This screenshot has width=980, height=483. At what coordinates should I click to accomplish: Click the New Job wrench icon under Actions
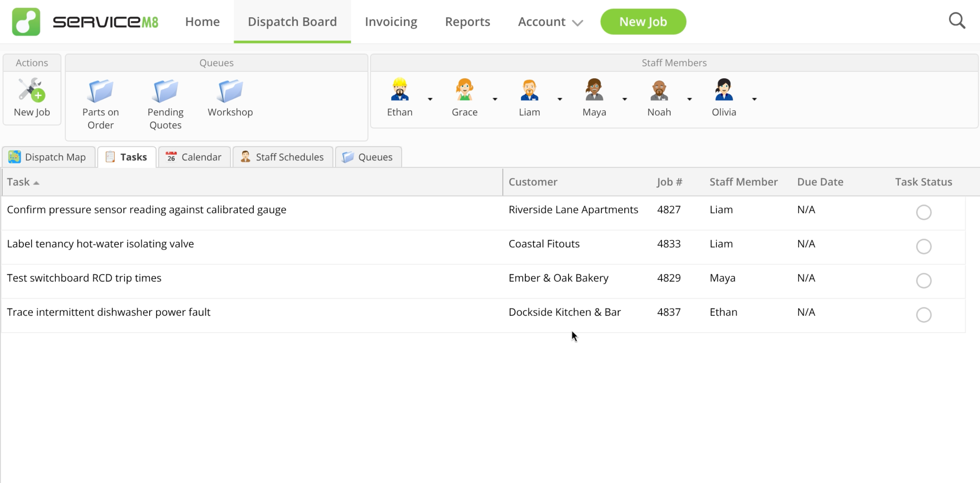[x=32, y=90]
